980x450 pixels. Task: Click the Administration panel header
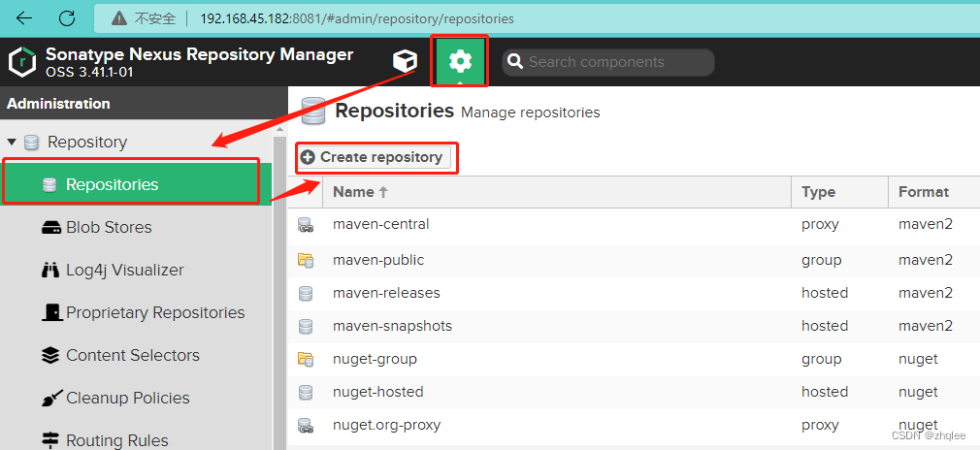pos(144,104)
